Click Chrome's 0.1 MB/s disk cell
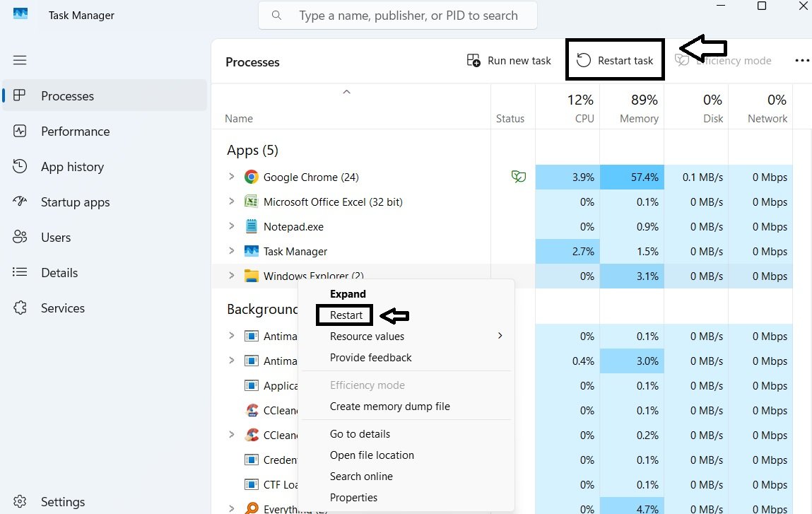The width and height of the screenshot is (812, 514). point(696,177)
